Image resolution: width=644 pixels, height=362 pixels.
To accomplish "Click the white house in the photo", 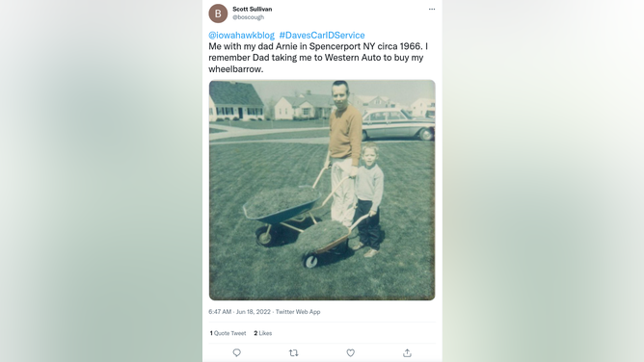I will pos(236,101).
